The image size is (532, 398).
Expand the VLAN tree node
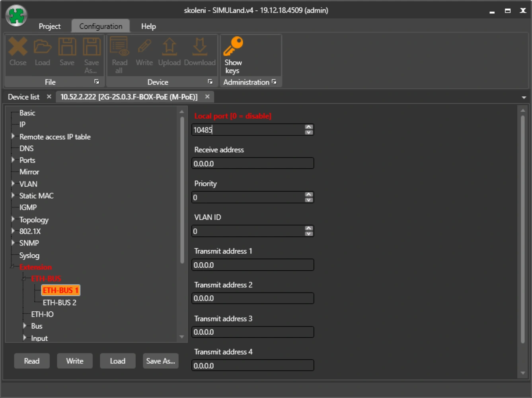pyautogui.click(x=13, y=184)
